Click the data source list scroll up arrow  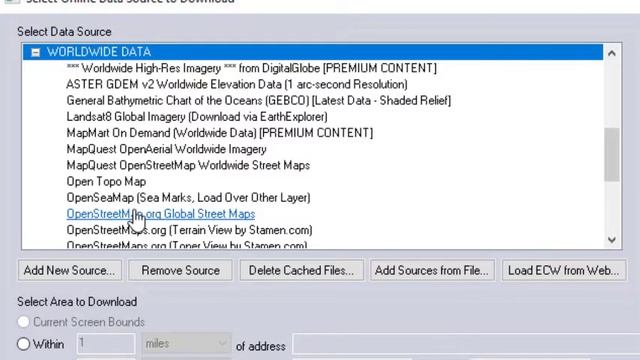tap(611, 53)
